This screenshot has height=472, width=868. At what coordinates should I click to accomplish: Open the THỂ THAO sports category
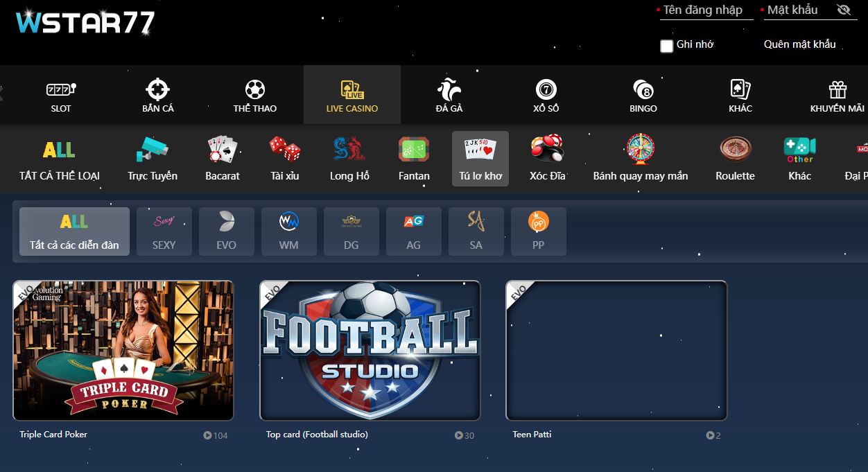click(255, 96)
